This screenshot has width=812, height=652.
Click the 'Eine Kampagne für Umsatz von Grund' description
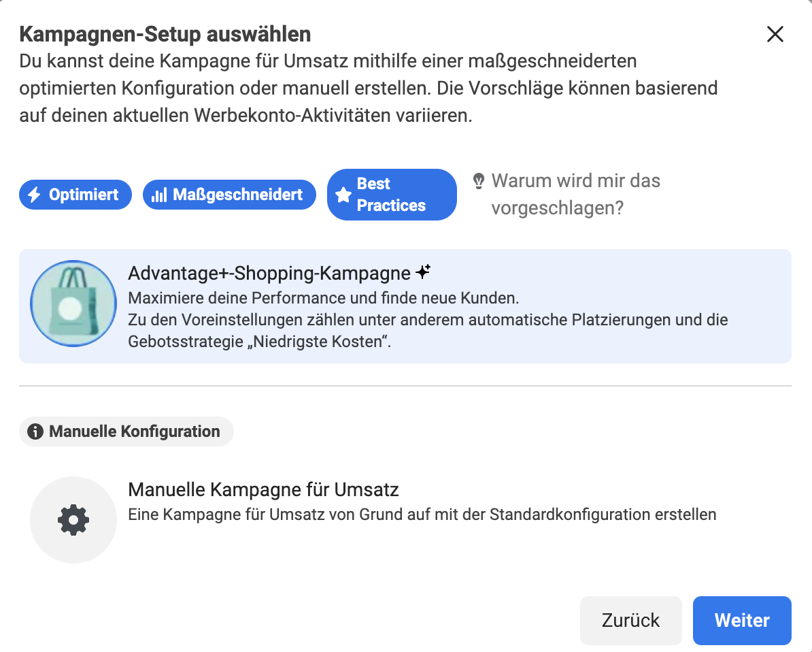(422, 515)
